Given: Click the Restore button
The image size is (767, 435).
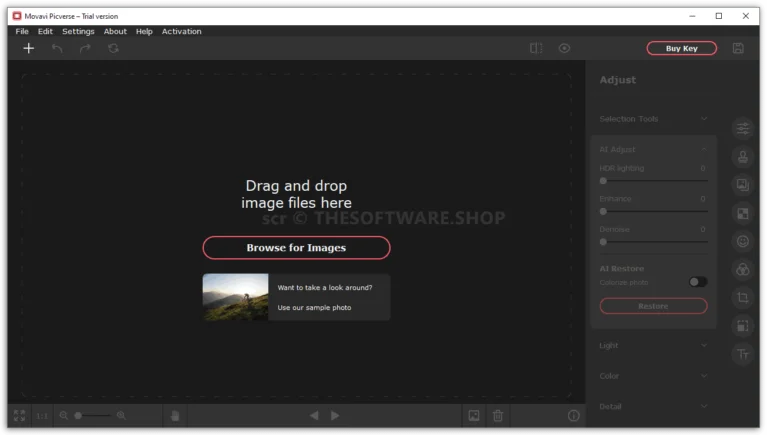Looking at the screenshot, I should pos(653,306).
